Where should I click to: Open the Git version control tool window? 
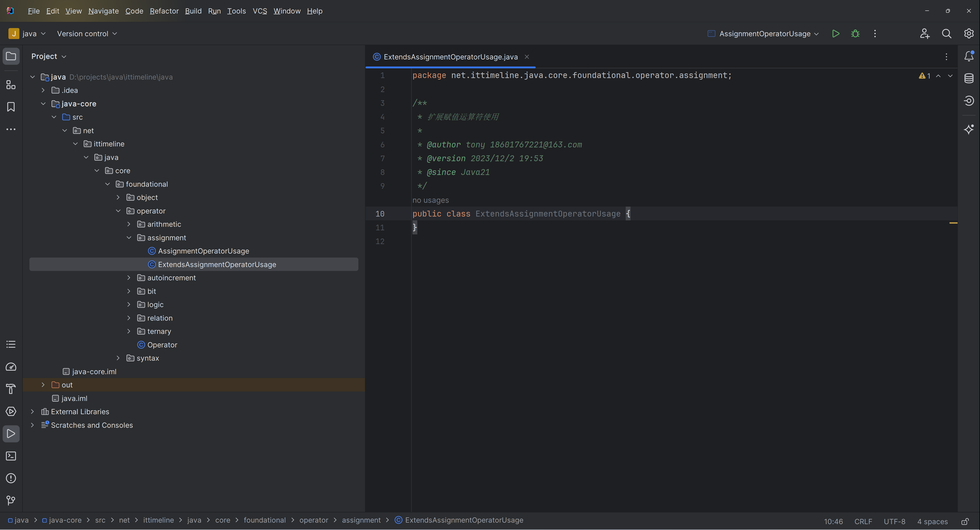tap(11, 500)
